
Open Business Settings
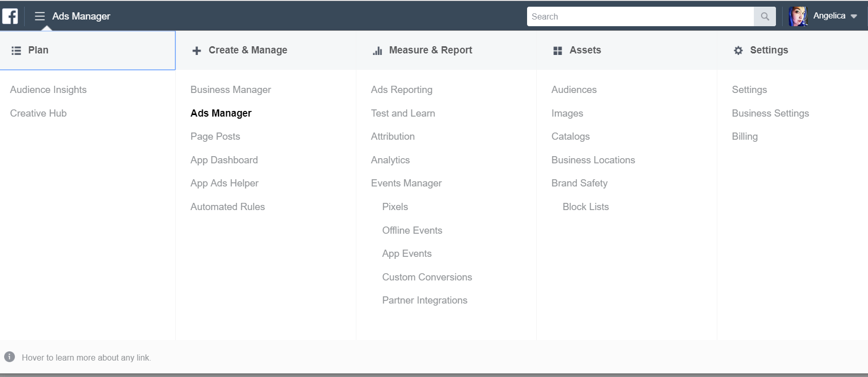tap(770, 114)
